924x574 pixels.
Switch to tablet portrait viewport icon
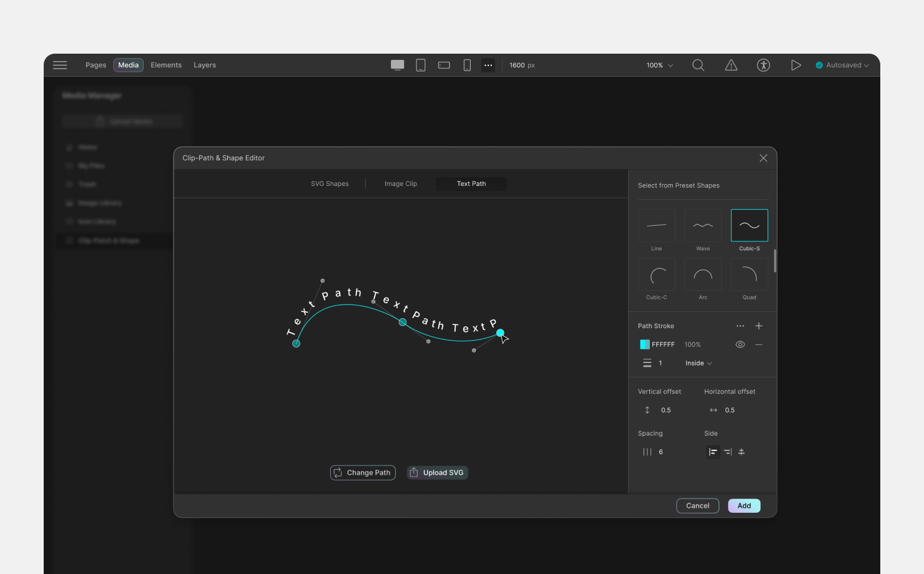click(421, 65)
